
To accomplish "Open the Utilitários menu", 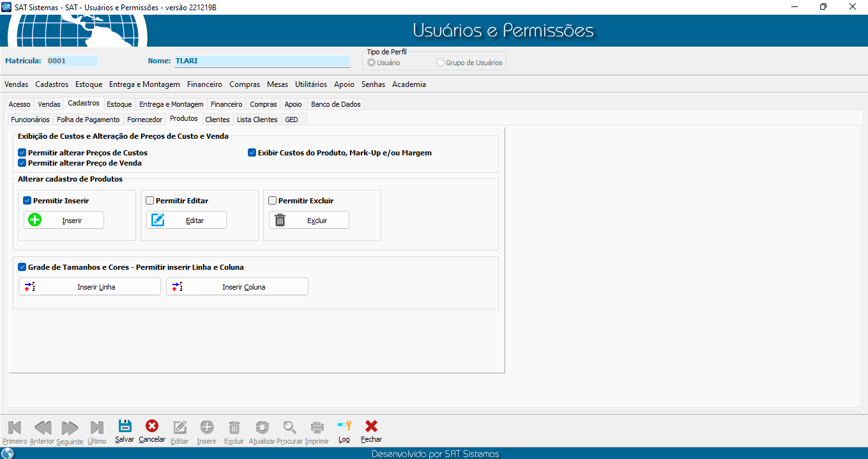I will pyautogui.click(x=311, y=84).
